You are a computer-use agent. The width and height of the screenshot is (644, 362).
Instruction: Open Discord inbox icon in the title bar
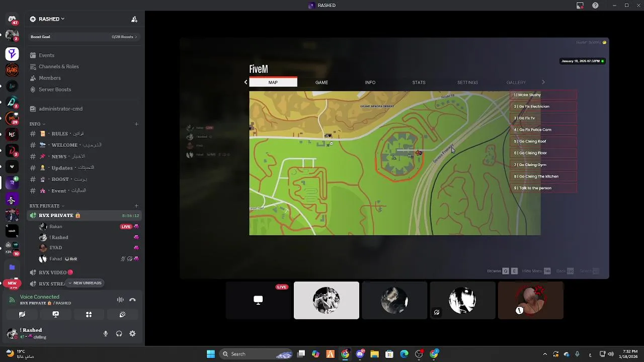(580, 6)
